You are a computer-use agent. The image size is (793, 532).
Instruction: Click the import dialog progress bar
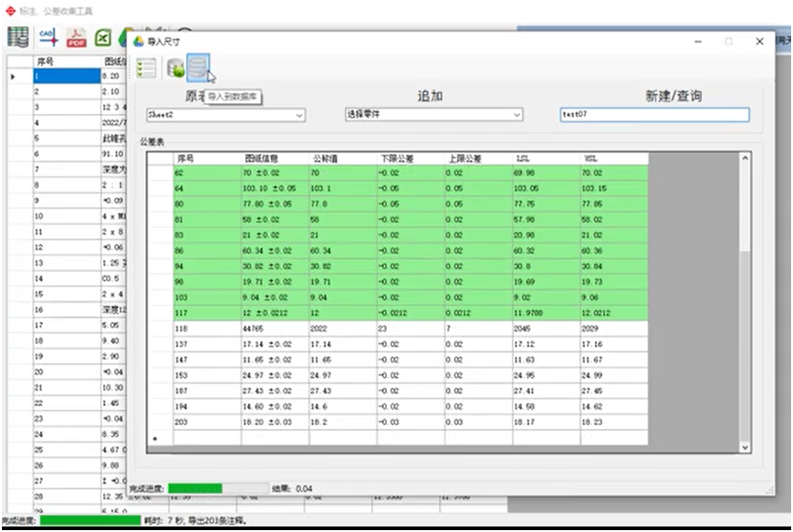(x=218, y=488)
